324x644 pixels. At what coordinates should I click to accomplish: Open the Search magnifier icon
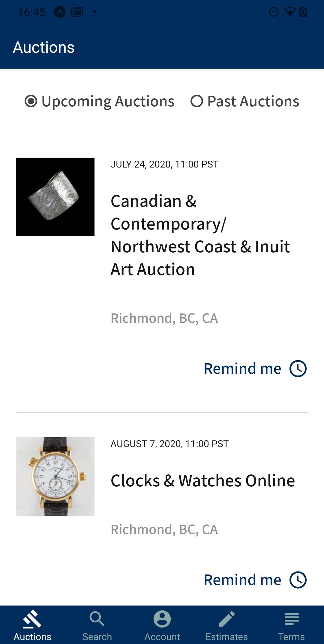click(x=97, y=619)
